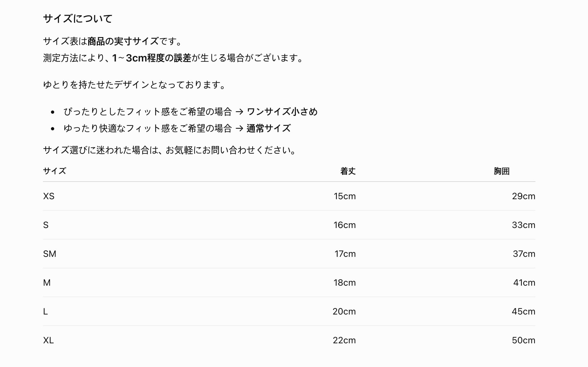Image resolution: width=588 pixels, height=367 pixels.
Task: Select the S size row label
Action: 46,225
